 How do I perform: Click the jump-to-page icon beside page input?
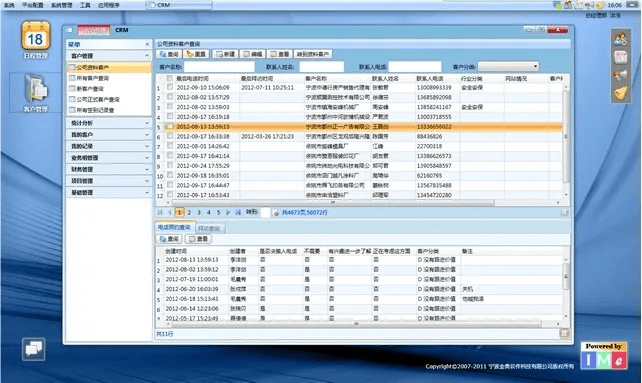click(x=276, y=213)
